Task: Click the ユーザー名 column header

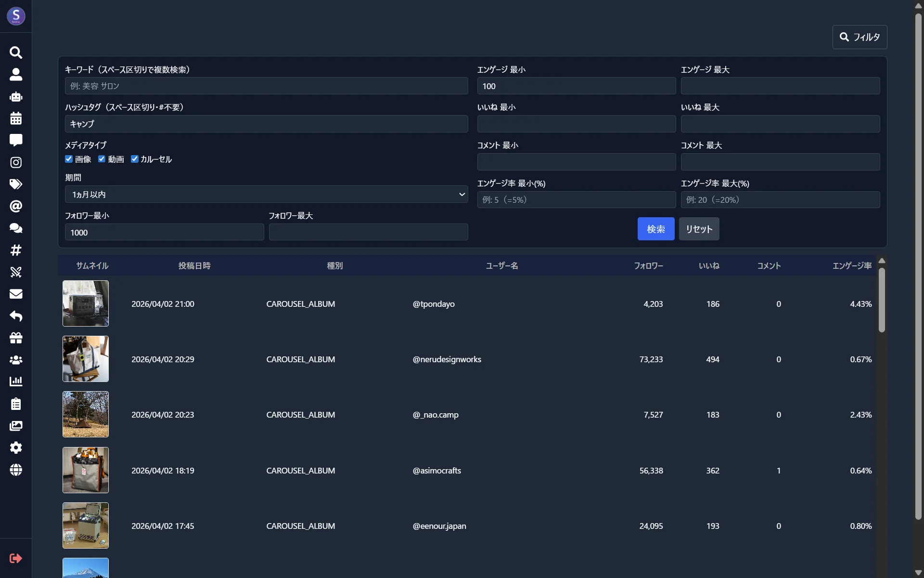Action: (x=502, y=265)
